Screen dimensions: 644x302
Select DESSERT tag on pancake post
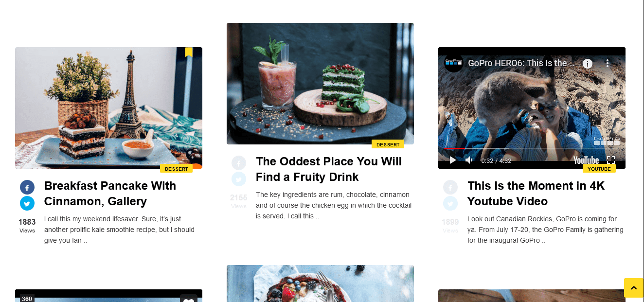click(x=176, y=169)
